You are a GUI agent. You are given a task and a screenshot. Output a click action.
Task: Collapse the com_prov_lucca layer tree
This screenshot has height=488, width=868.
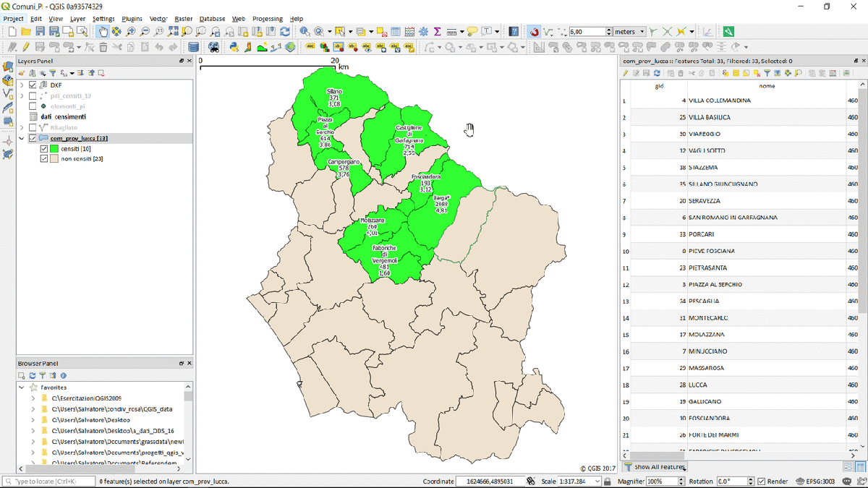pos(22,138)
